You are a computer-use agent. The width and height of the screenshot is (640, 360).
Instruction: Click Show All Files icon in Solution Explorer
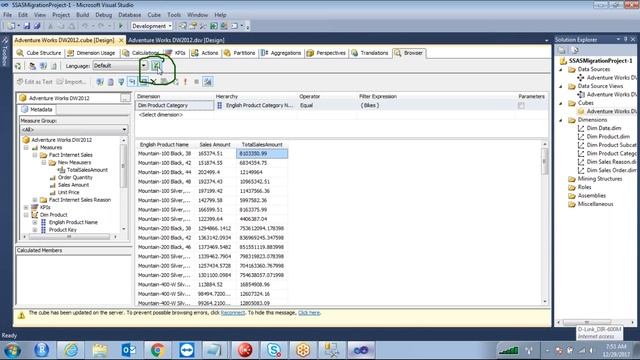[575, 50]
